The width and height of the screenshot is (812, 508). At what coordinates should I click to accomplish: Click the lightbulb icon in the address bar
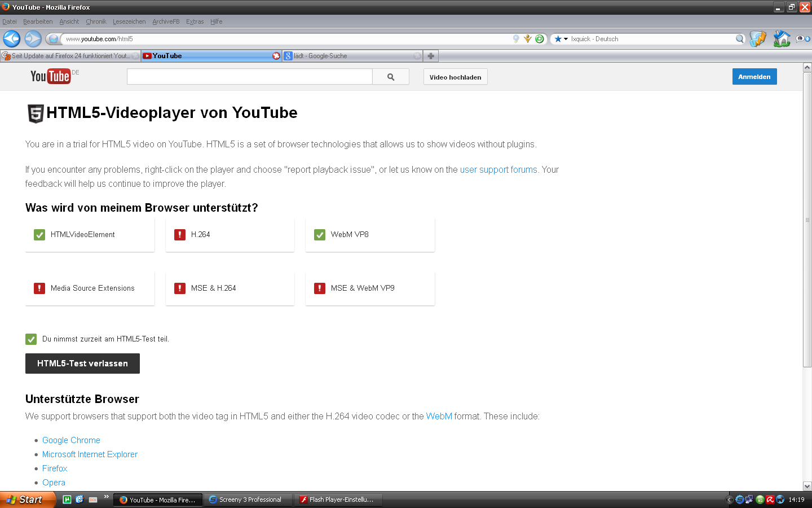[x=516, y=39]
